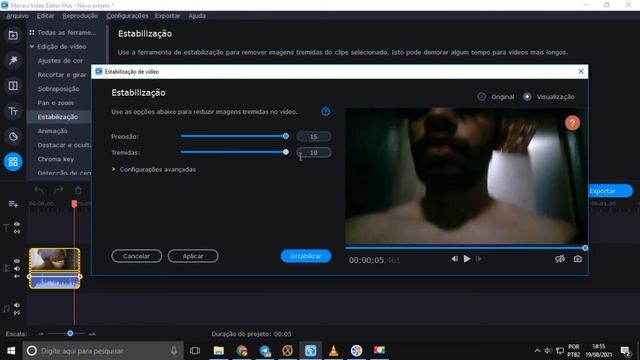The width and height of the screenshot is (640, 360).
Task: Step to next frame in preview
Action: click(479, 259)
